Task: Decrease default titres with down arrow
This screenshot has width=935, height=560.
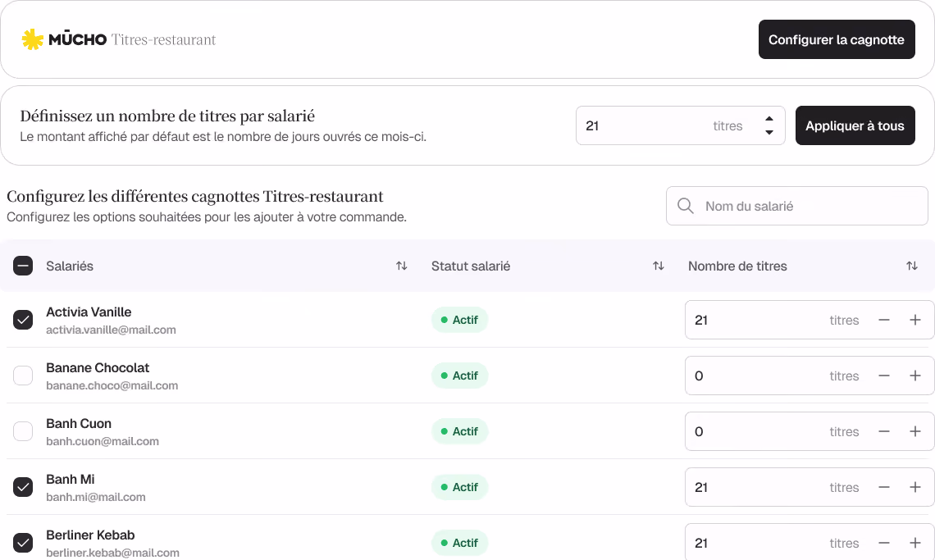Action: click(769, 132)
